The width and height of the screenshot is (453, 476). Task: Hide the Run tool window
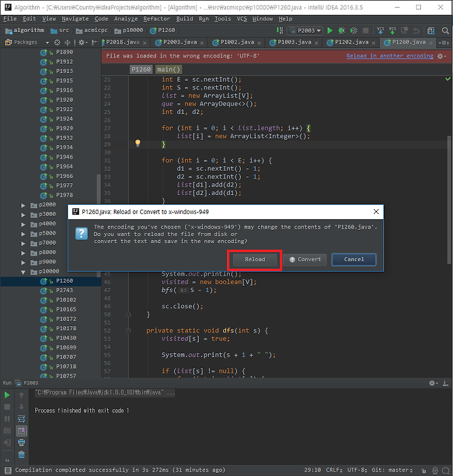(x=445, y=383)
